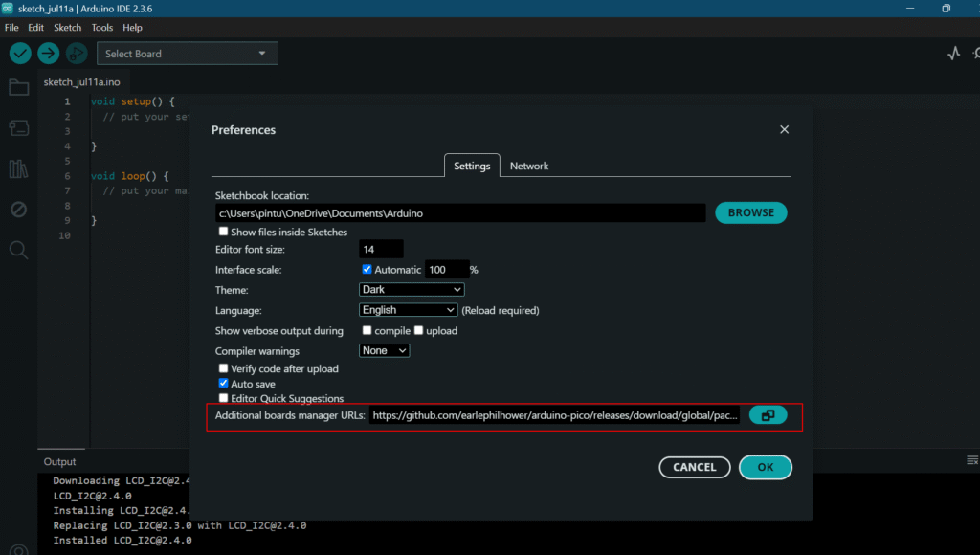Enable Verify code after upload
Viewport: 980px width, 555px height.
223,368
